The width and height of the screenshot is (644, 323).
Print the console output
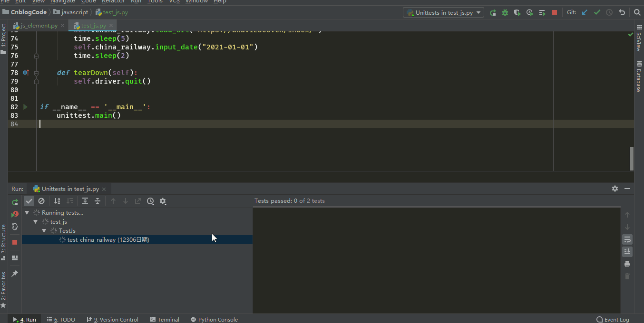[x=627, y=264]
